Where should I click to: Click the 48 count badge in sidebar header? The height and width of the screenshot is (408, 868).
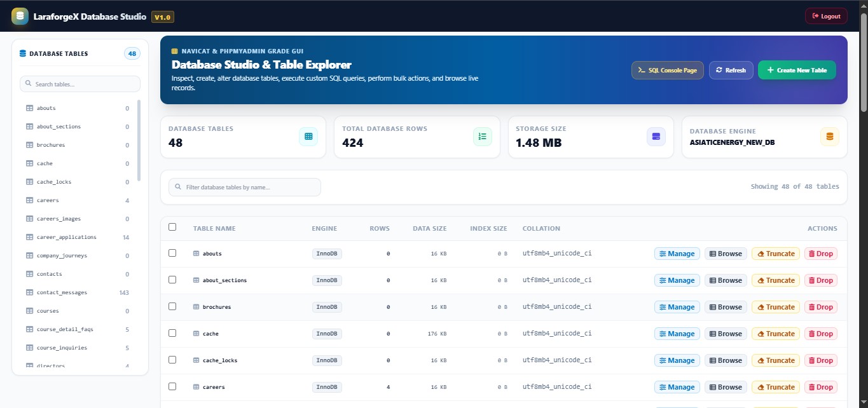(132, 54)
